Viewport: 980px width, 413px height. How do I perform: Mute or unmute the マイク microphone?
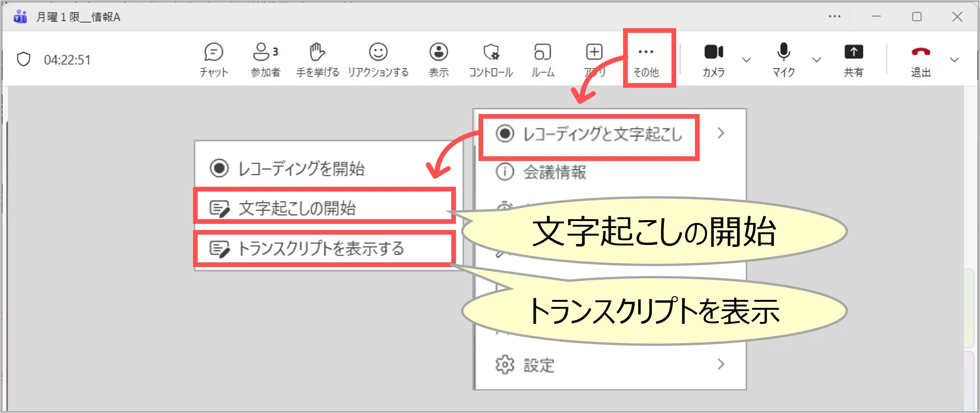783,59
